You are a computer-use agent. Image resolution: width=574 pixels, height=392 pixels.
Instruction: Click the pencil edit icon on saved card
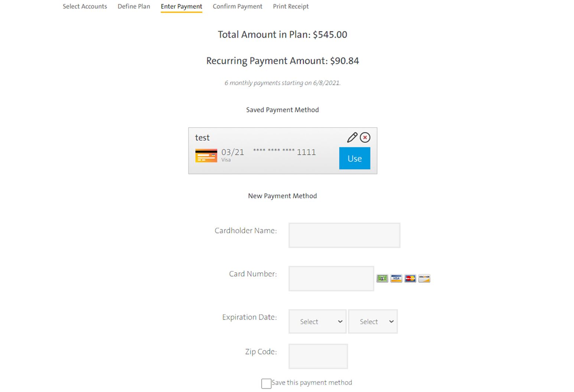tap(352, 137)
